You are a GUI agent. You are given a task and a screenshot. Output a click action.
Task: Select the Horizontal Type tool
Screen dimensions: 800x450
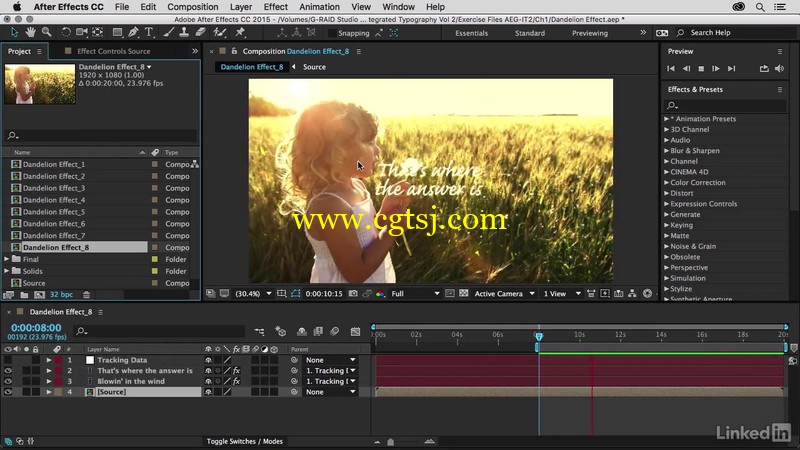(x=149, y=33)
